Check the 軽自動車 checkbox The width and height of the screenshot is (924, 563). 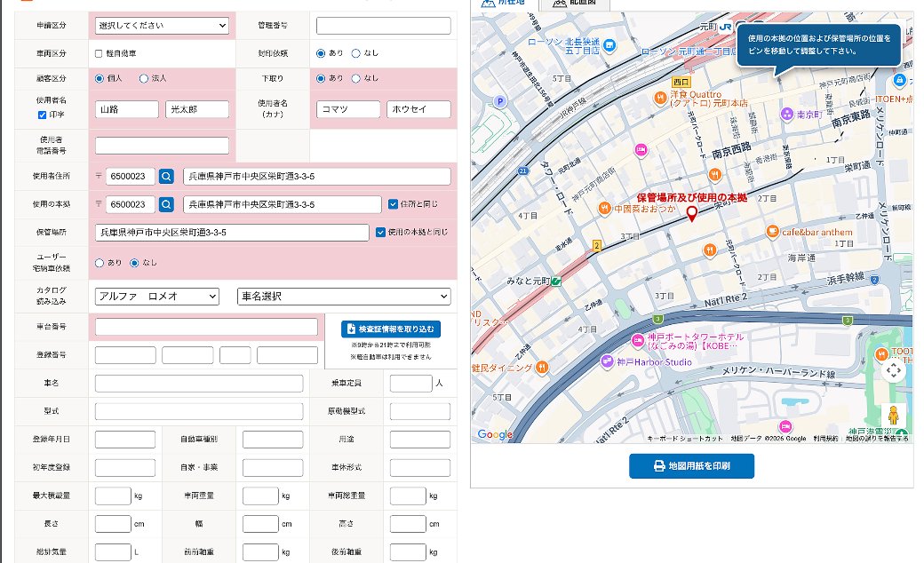click(99, 53)
